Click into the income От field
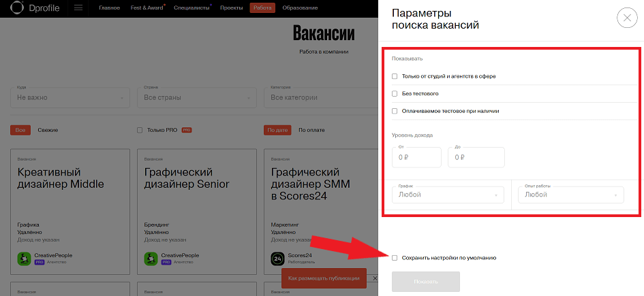 pos(416,157)
